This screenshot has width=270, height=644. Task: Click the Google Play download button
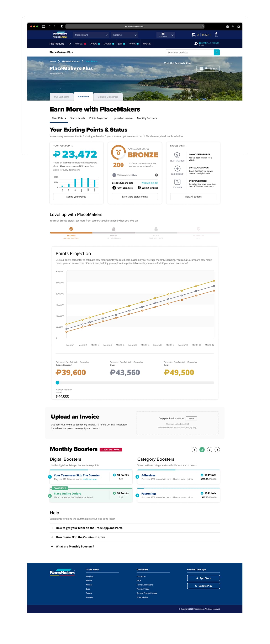204,586
